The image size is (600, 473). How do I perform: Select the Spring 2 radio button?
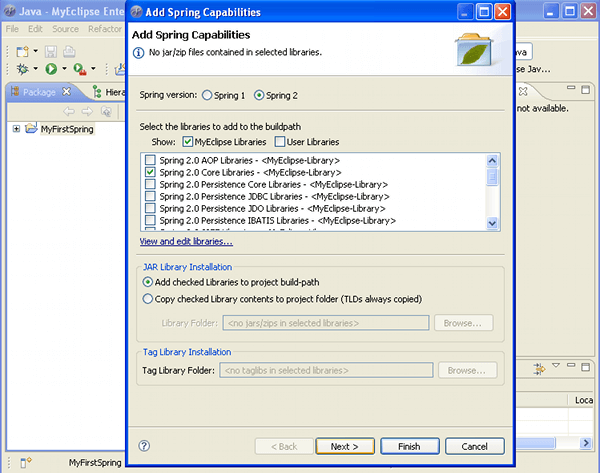click(x=259, y=95)
